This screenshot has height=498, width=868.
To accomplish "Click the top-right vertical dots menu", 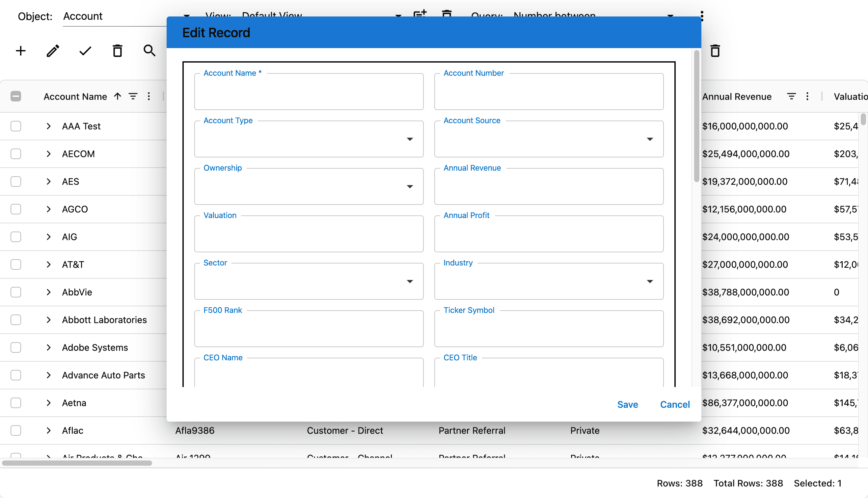I will [702, 16].
